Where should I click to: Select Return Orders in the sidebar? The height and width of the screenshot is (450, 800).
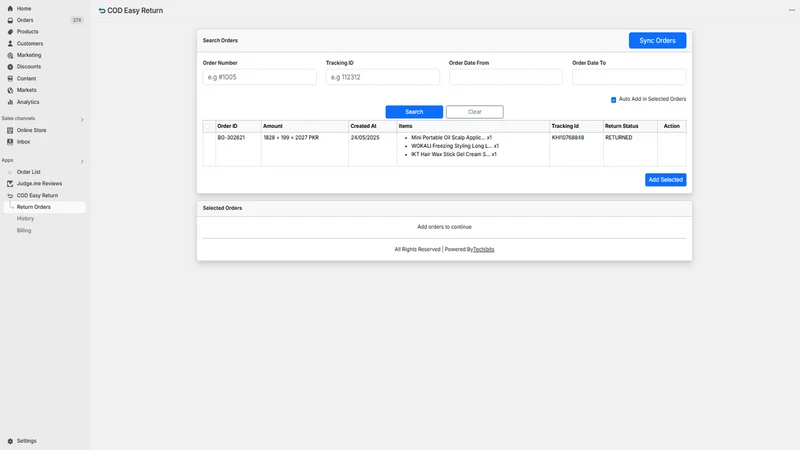coord(44,207)
